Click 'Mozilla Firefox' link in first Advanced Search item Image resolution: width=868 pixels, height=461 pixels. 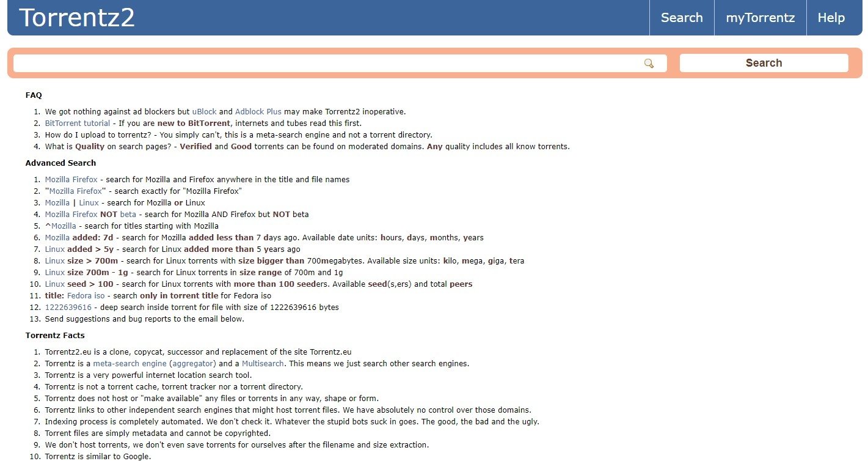point(71,180)
